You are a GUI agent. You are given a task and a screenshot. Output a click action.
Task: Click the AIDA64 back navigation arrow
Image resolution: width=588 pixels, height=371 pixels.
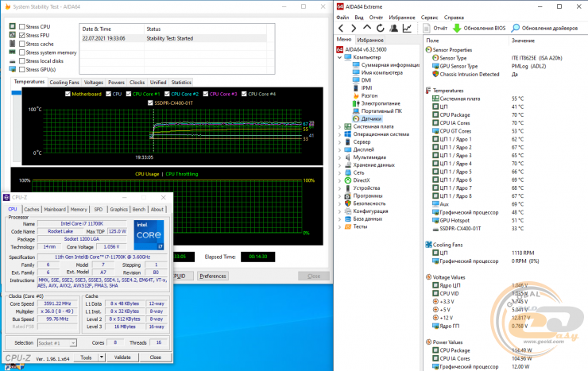tap(341, 28)
